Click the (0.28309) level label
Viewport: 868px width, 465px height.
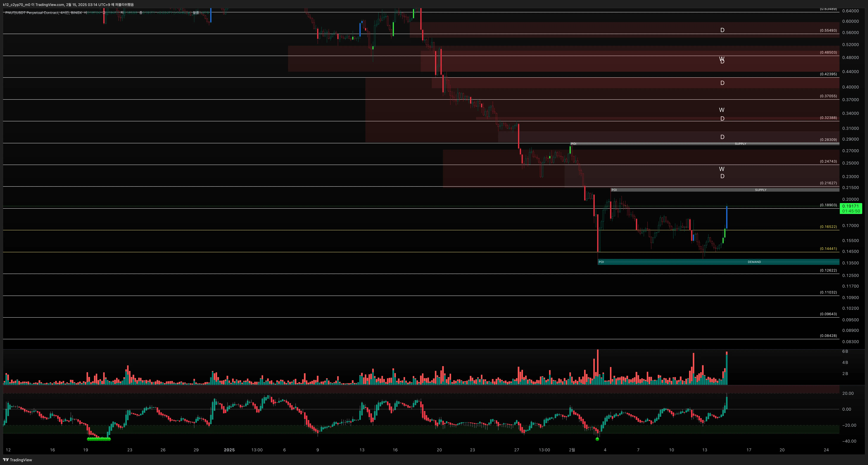[828, 140]
